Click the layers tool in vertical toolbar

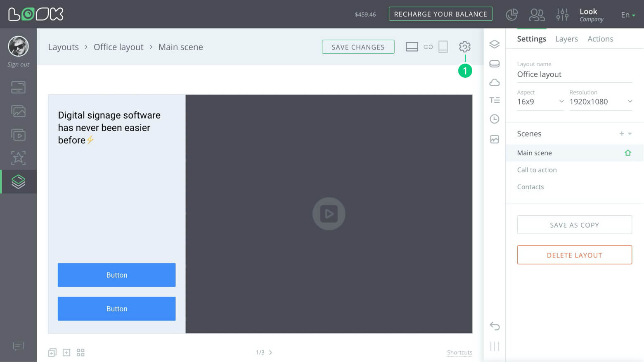tap(495, 44)
